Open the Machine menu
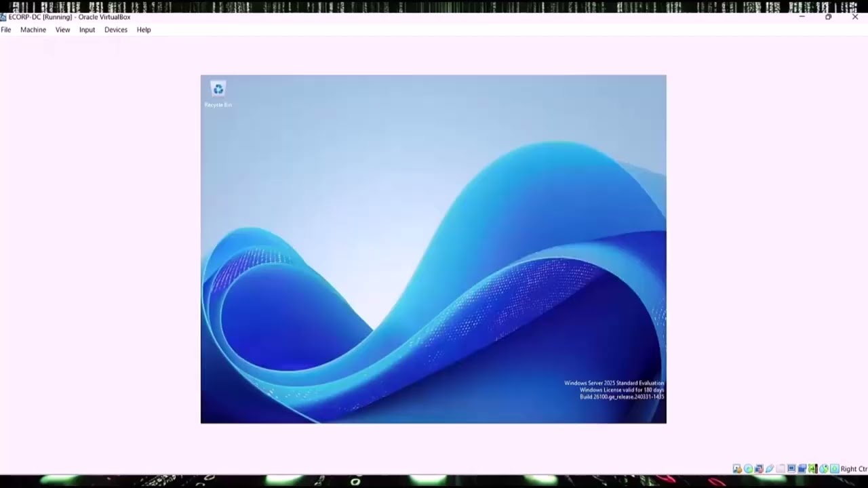Image resolution: width=868 pixels, height=488 pixels. click(x=33, y=30)
